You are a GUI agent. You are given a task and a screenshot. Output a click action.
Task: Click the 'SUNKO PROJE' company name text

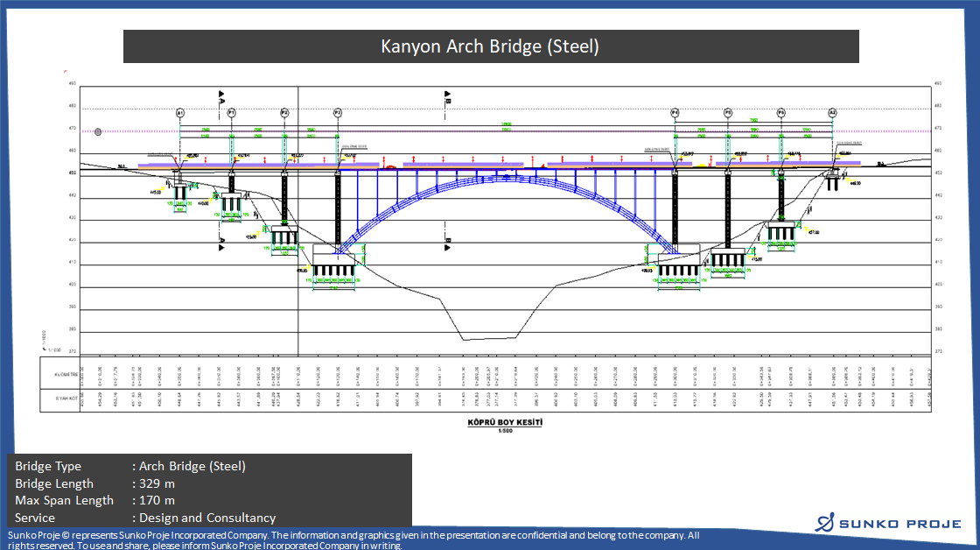[x=900, y=524]
